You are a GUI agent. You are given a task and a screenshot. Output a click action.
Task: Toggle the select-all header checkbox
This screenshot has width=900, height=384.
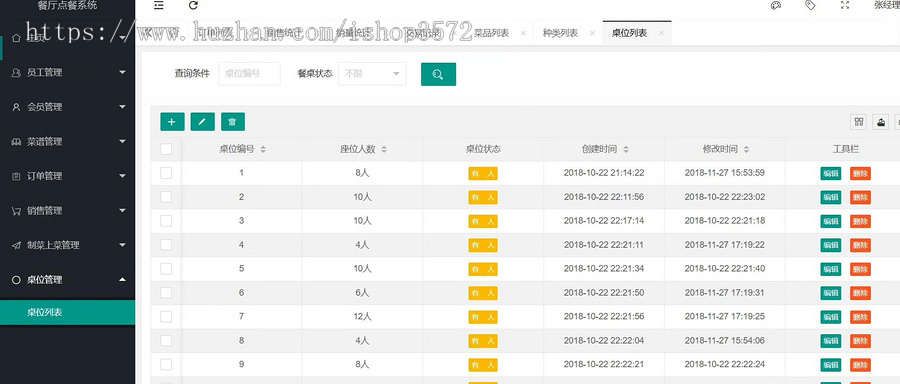tap(166, 149)
